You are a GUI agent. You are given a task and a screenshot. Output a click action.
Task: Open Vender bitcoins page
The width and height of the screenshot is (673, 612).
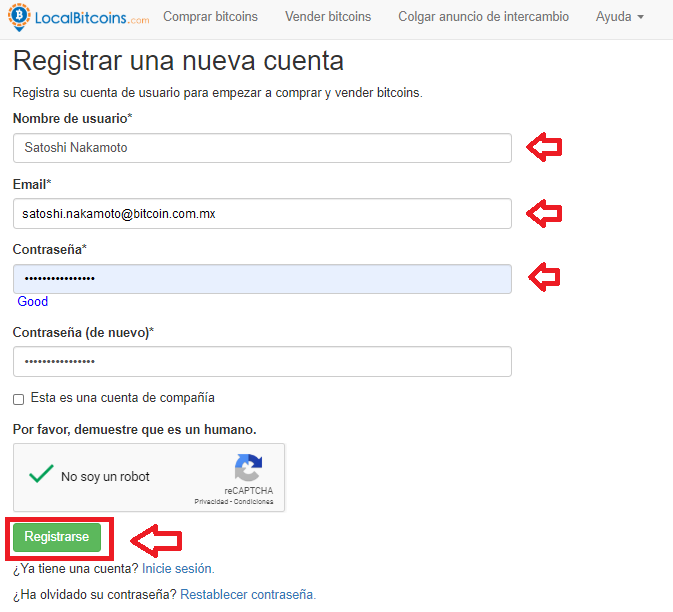tap(328, 17)
